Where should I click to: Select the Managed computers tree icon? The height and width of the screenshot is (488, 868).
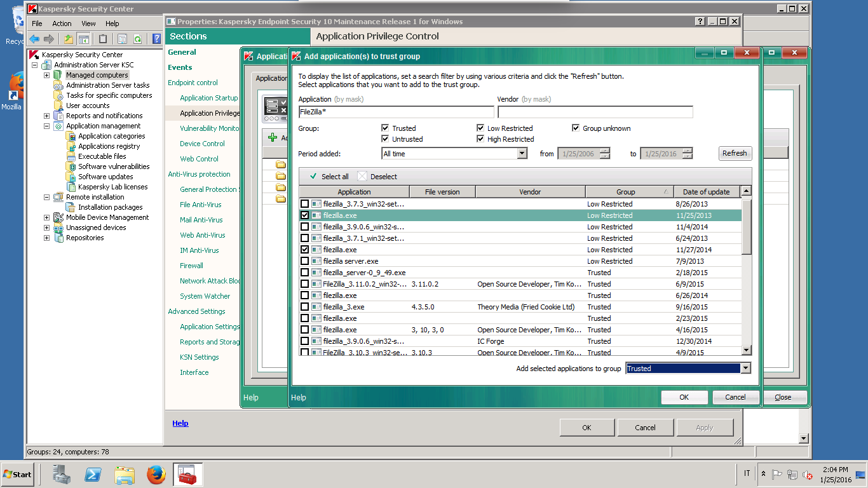click(58, 75)
